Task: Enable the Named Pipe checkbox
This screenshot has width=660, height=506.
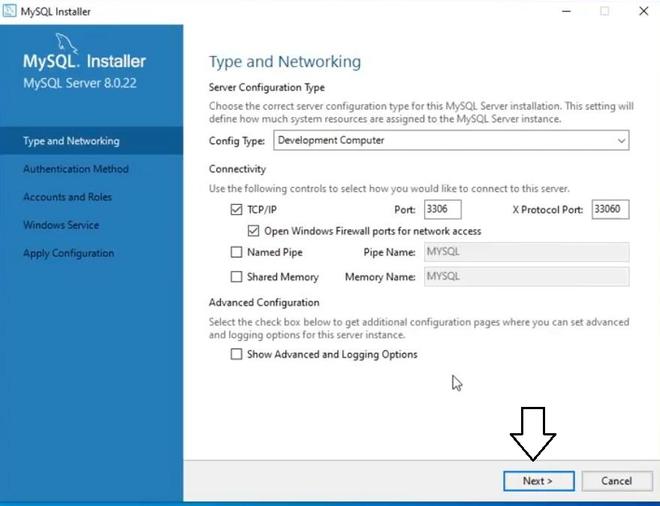Action: (x=236, y=252)
